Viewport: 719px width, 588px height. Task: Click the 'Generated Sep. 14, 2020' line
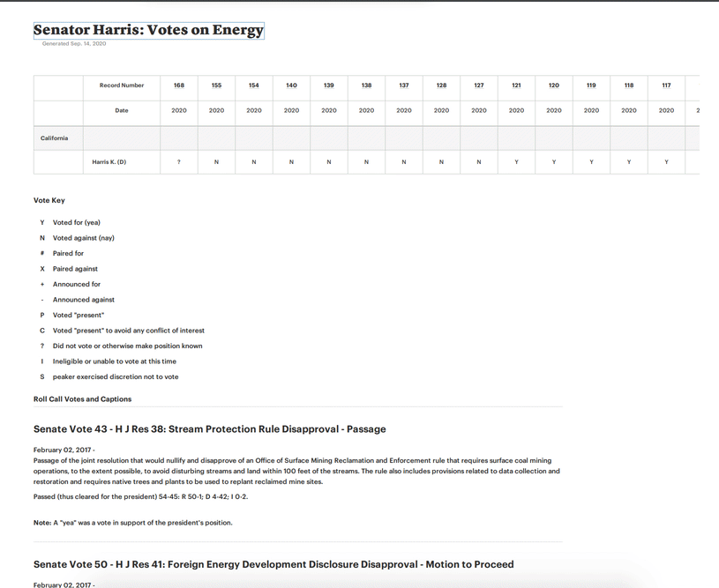(74, 43)
